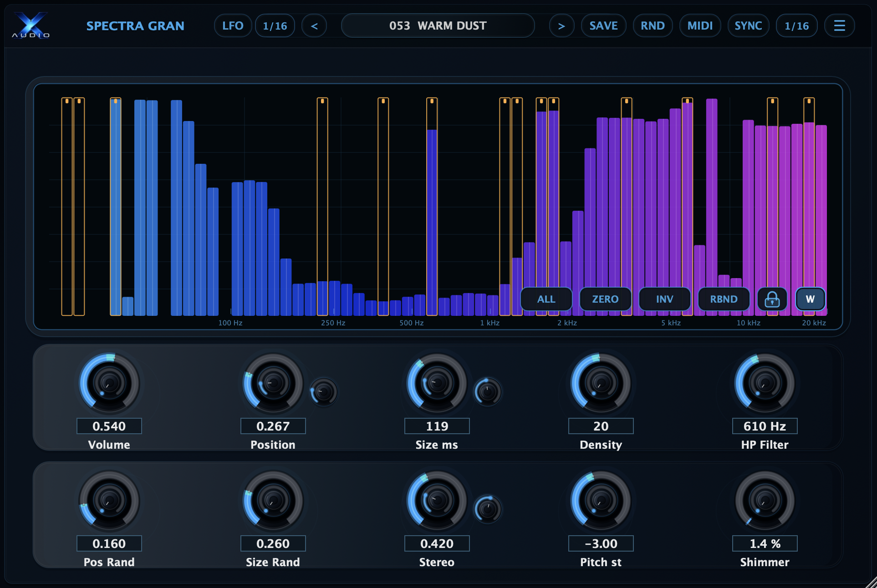The image size is (877, 588).
Task: Click the HP Filter value field 610 Hz
Action: point(765,426)
